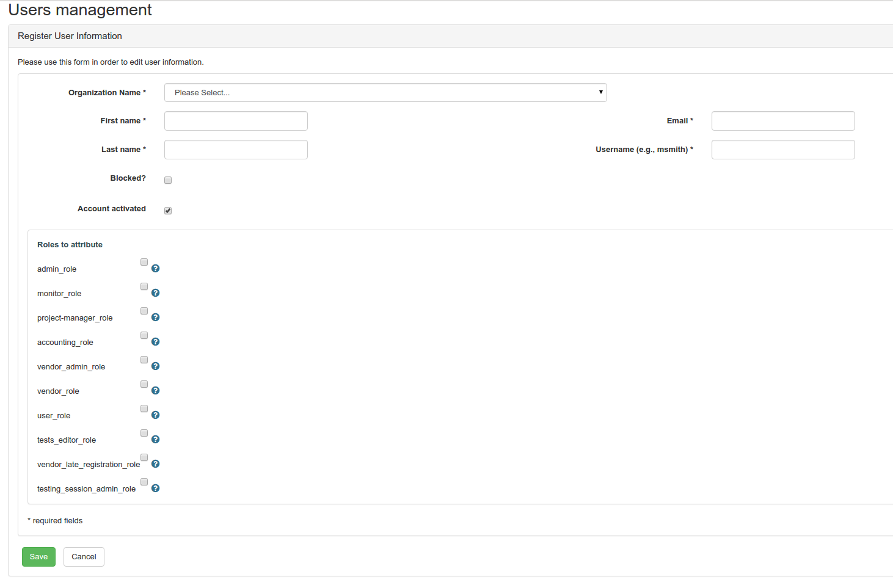Image resolution: width=893 pixels, height=588 pixels.
Task: Check the vendor_role checkbox
Action: pyautogui.click(x=144, y=384)
